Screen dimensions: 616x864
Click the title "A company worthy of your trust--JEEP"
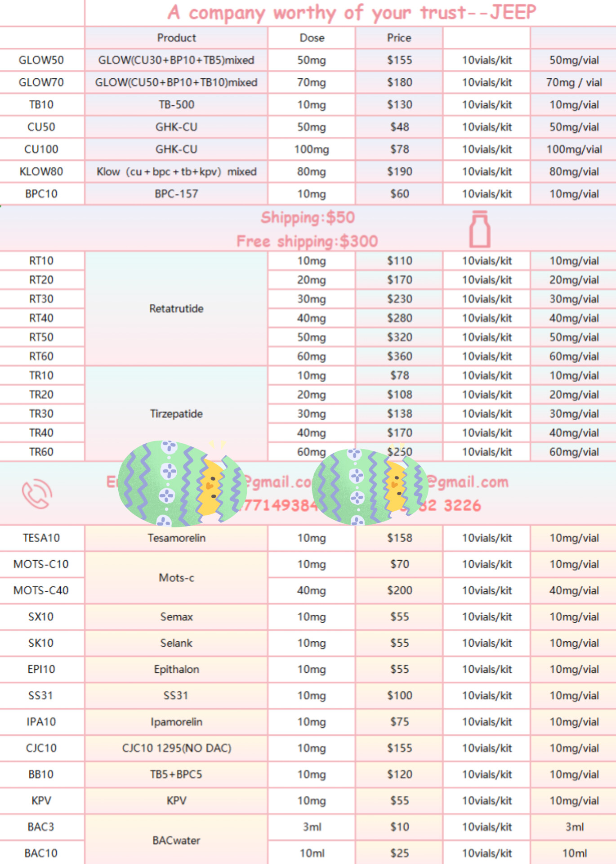pos(352,12)
